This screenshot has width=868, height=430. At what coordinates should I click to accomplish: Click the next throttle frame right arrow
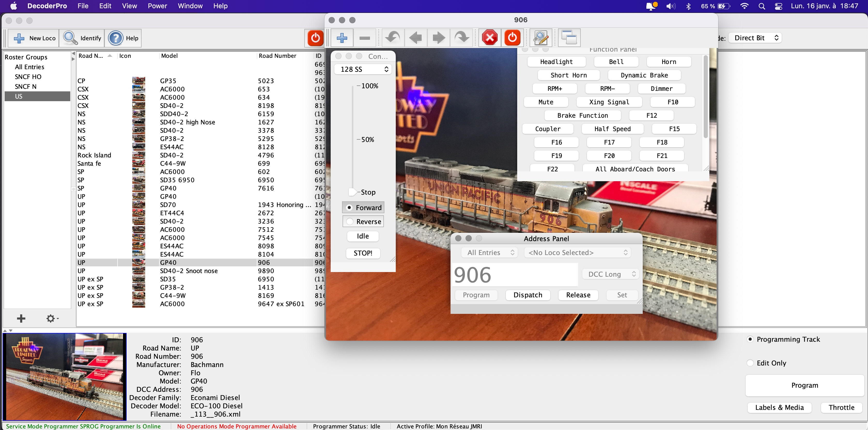tap(438, 38)
